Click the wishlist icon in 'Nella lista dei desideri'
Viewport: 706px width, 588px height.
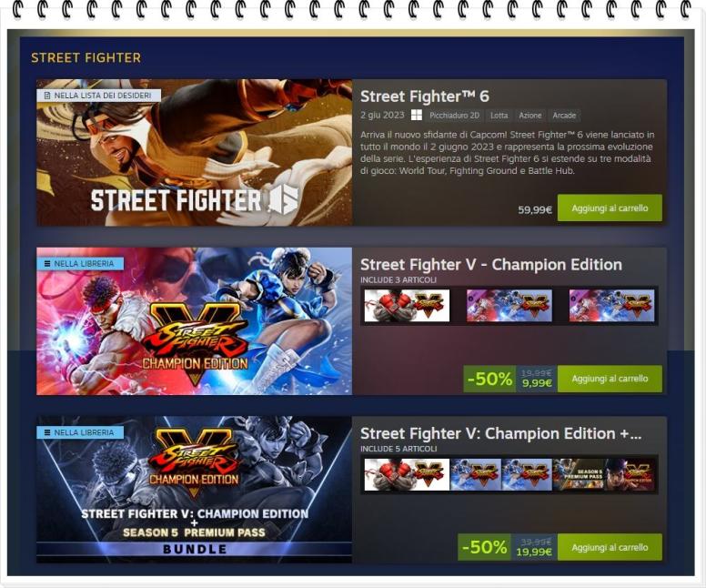tap(46, 96)
